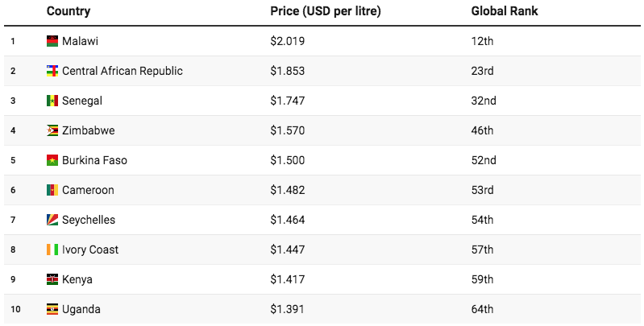Click the Kenya country name

(x=77, y=279)
